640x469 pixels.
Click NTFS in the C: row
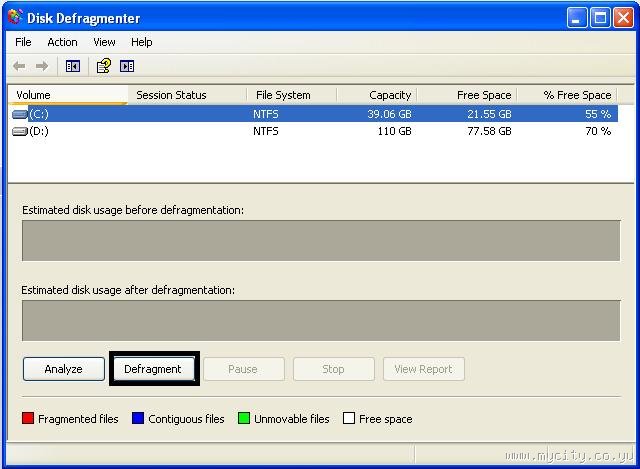coord(266,114)
